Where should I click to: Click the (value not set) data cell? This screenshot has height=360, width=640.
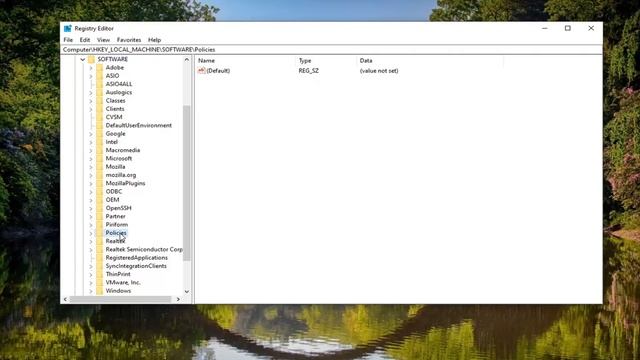(x=379, y=71)
